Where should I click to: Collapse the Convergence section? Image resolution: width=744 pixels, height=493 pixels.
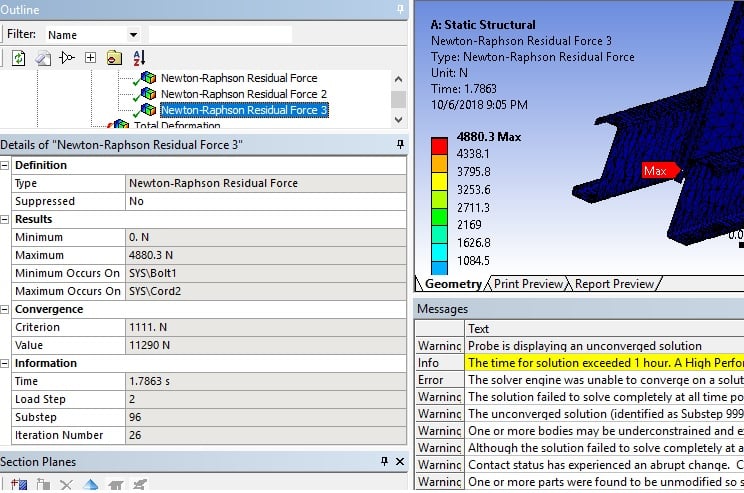coord(5,309)
